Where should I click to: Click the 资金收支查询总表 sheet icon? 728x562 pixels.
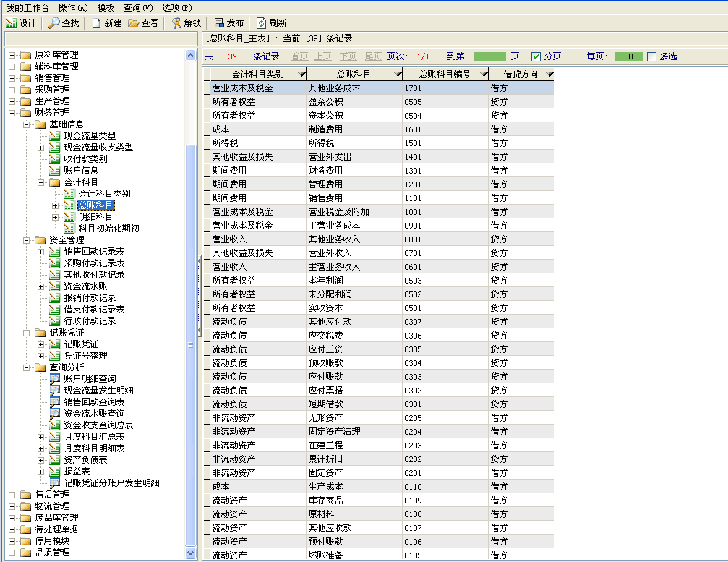pyautogui.click(x=55, y=425)
